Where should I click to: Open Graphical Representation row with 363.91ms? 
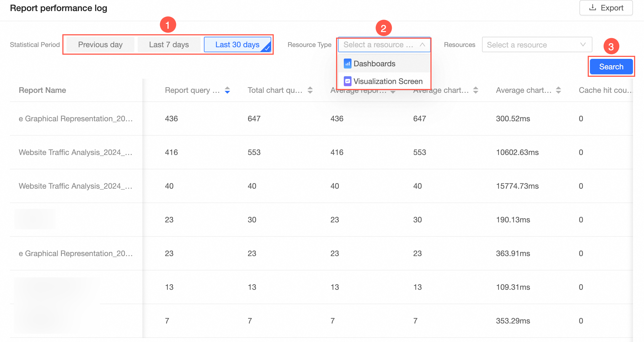pyautogui.click(x=76, y=253)
